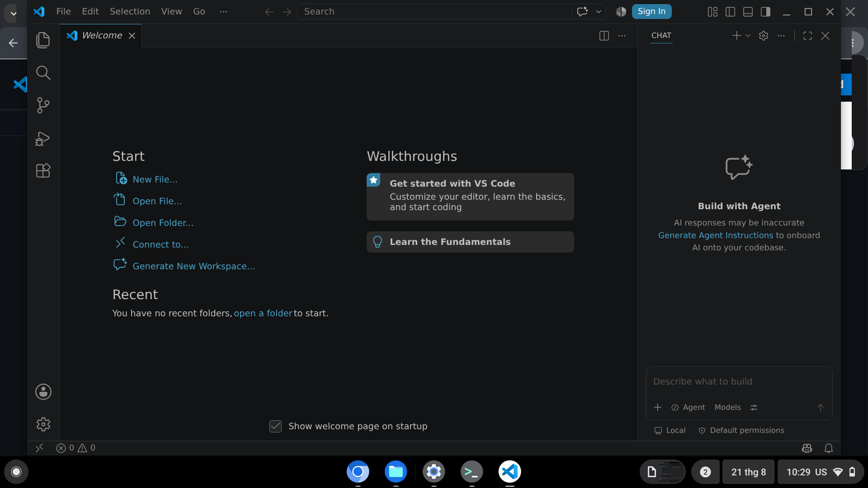Viewport: 868px width, 488px height.
Task: Open the Extensions view
Action: [43, 171]
